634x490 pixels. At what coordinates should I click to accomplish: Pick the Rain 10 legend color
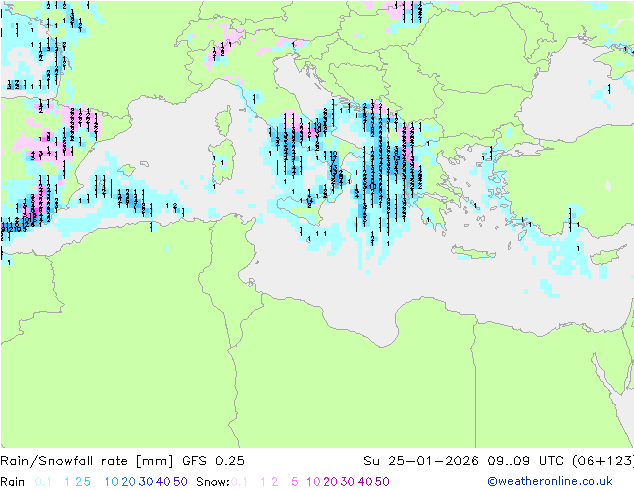112,482
